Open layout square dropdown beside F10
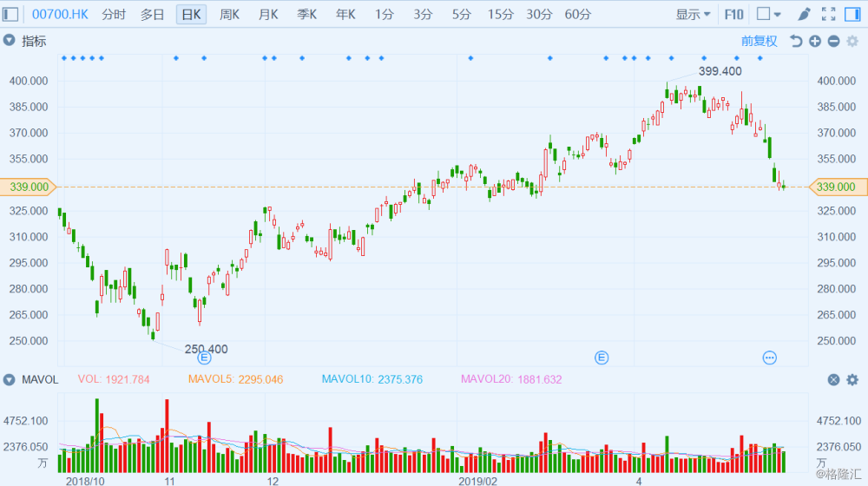868x486 pixels. coord(769,14)
